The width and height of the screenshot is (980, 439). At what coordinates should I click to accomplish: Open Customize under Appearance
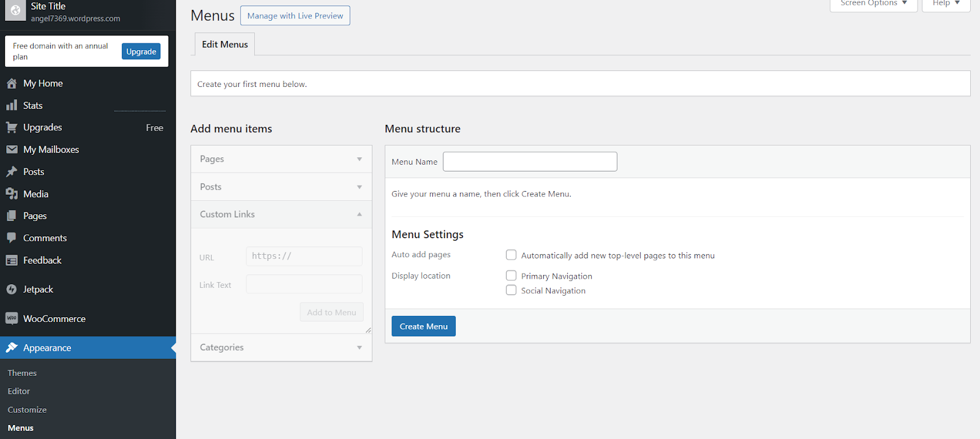[27, 410]
